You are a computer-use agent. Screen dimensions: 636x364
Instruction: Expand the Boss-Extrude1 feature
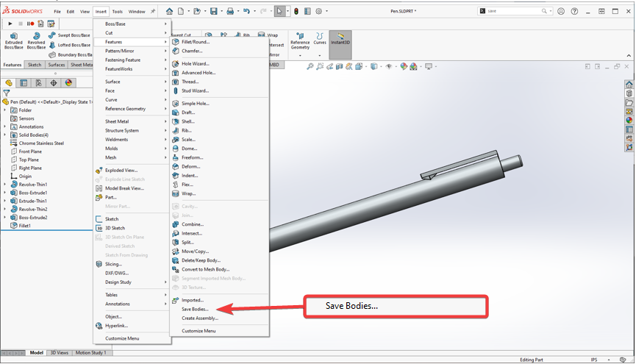click(5, 193)
